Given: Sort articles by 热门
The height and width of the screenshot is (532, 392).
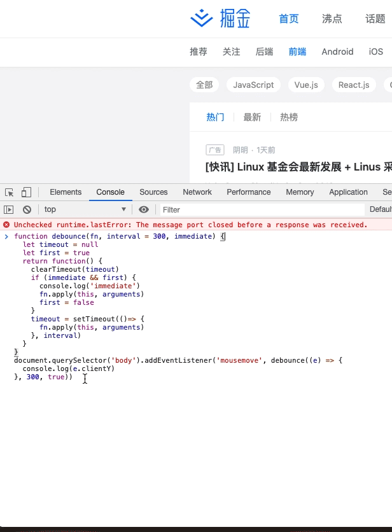Looking at the screenshot, I should [215, 117].
